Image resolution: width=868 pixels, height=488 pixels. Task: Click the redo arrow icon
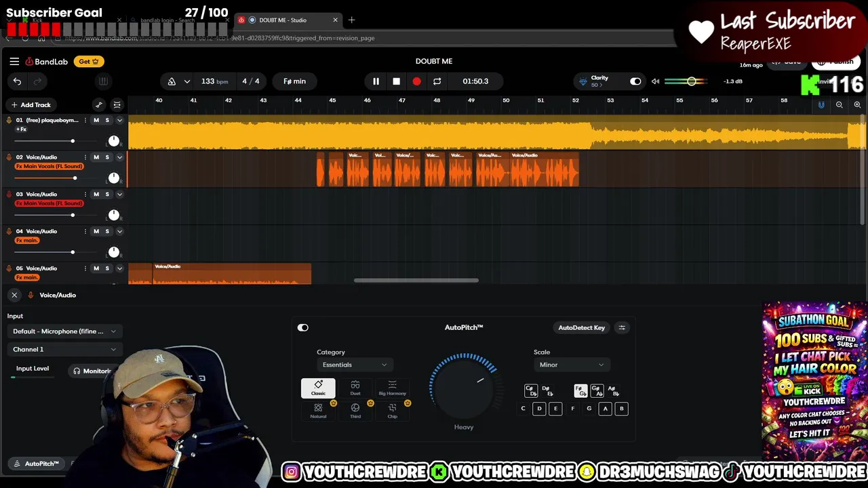pyautogui.click(x=37, y=81)
